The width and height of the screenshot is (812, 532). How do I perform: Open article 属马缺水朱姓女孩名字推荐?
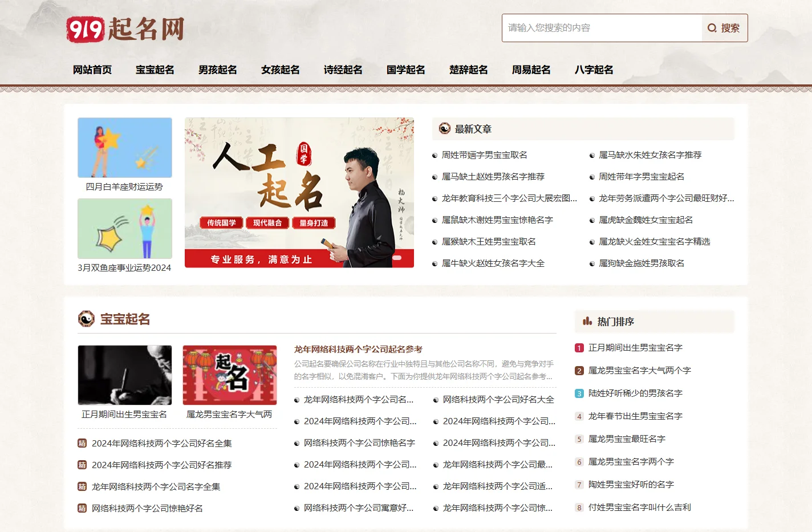pyautogui.click(x=650, y=155)
